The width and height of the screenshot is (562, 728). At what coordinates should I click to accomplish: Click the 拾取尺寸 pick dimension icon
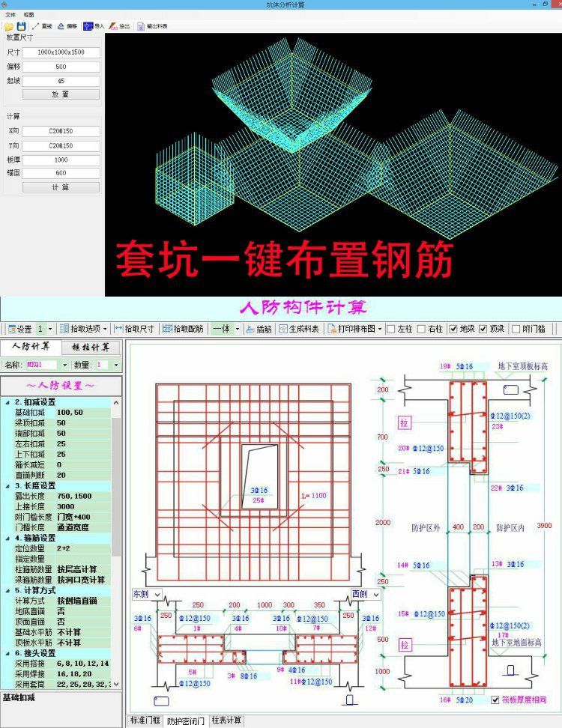point(118,329)
